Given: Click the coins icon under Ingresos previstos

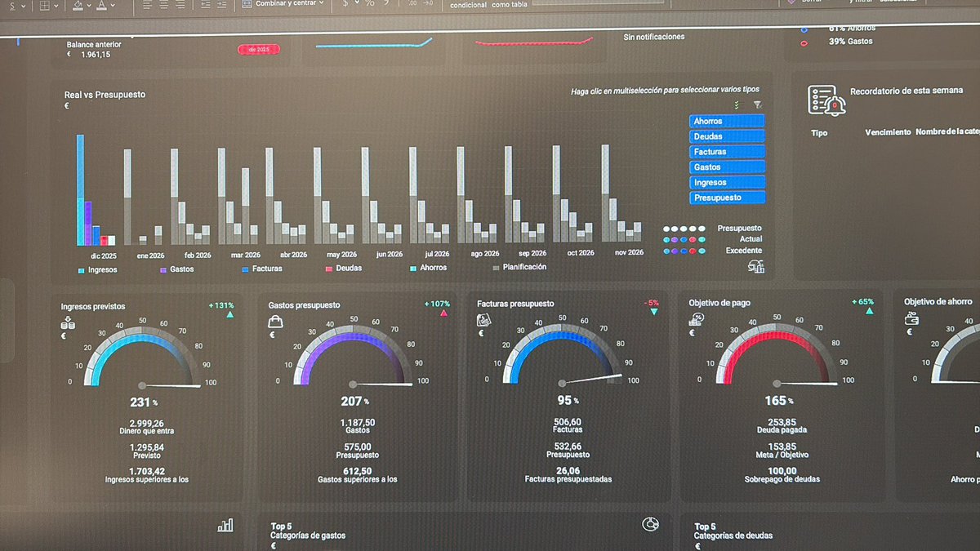Looking at the screenshot, I should pos(68,323).
